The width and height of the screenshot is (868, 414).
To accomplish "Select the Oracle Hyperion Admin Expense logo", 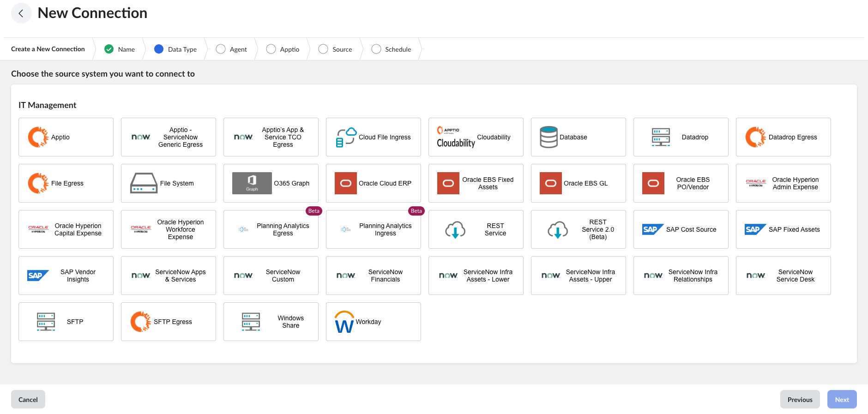I will click(x=756, y=183).
